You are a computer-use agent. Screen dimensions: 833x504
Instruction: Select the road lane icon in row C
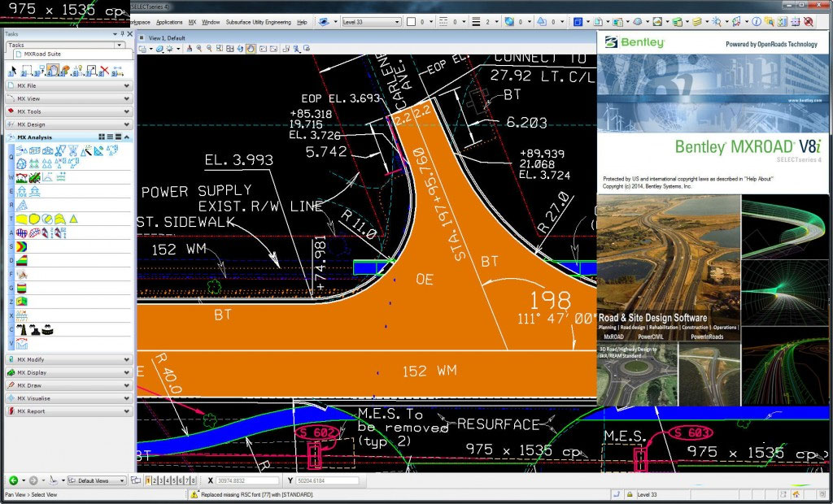coord(22,330)
